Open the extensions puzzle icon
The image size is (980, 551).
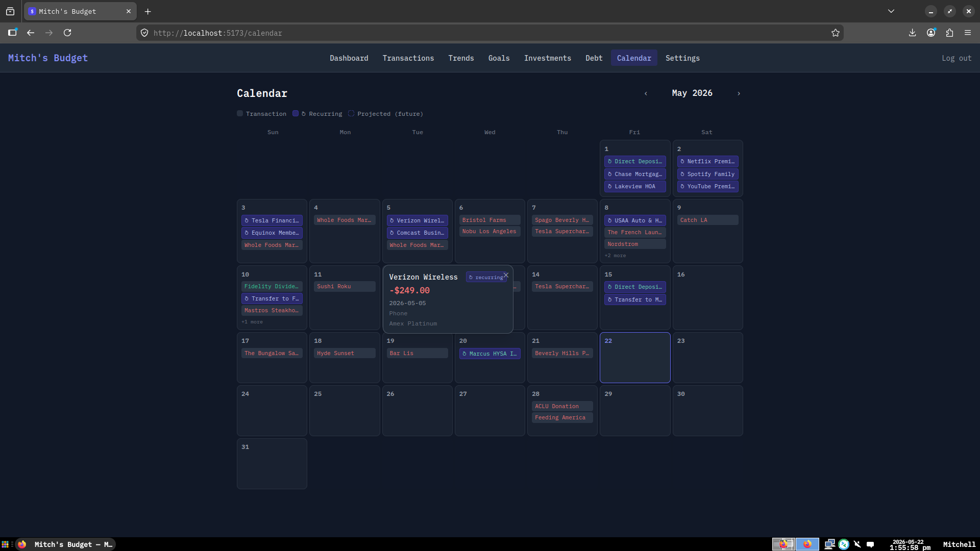949,33
